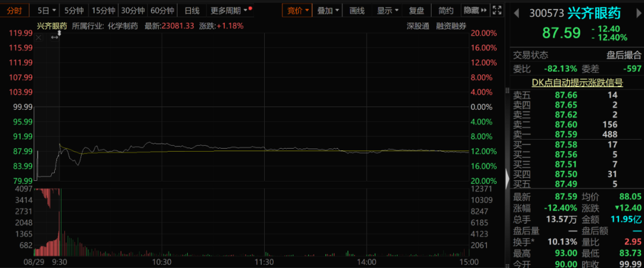
Task: Click the 买三 order row 87.51
Action: (x=577, y=164)
